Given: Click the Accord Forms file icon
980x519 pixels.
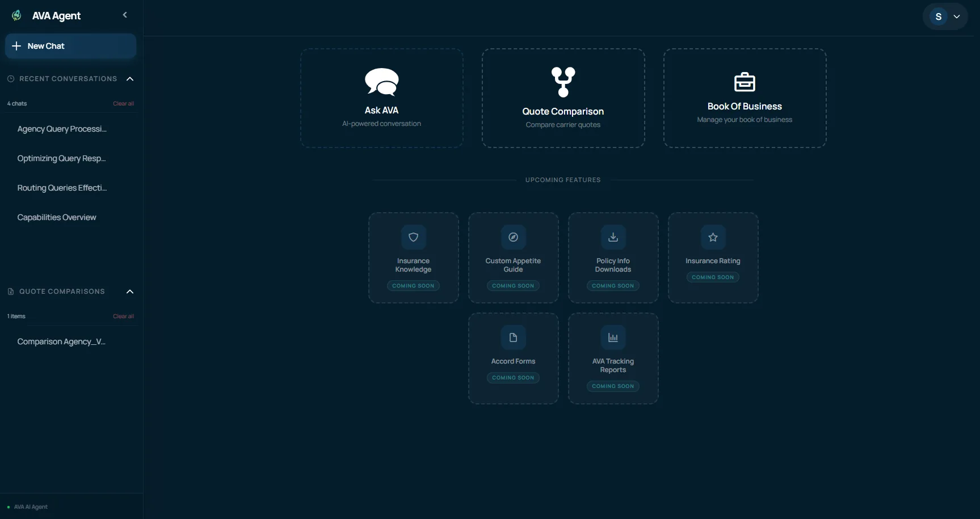Looking at the screenshot, I should (x=514, y=337).
